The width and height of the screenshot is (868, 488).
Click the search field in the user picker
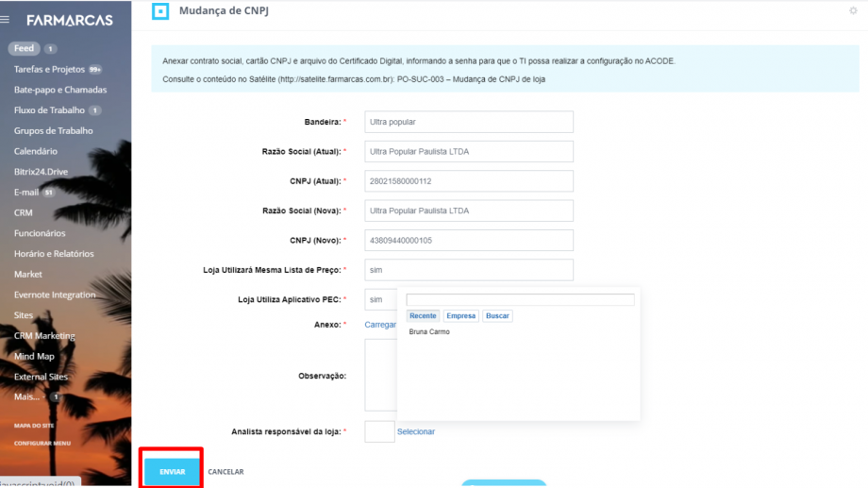520,300
